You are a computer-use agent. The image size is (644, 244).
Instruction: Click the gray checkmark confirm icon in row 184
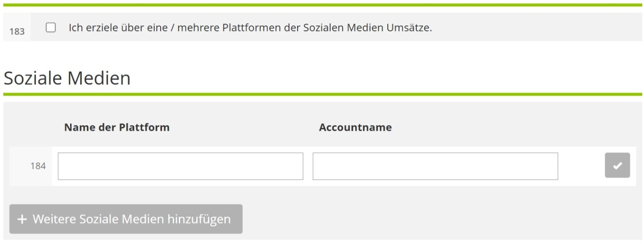tap(617, 165)
